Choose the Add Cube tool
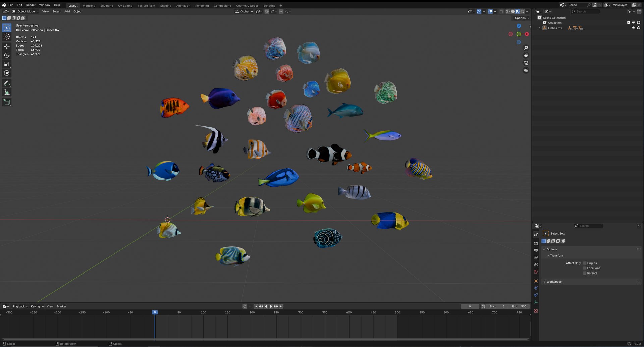 point(7,102)
